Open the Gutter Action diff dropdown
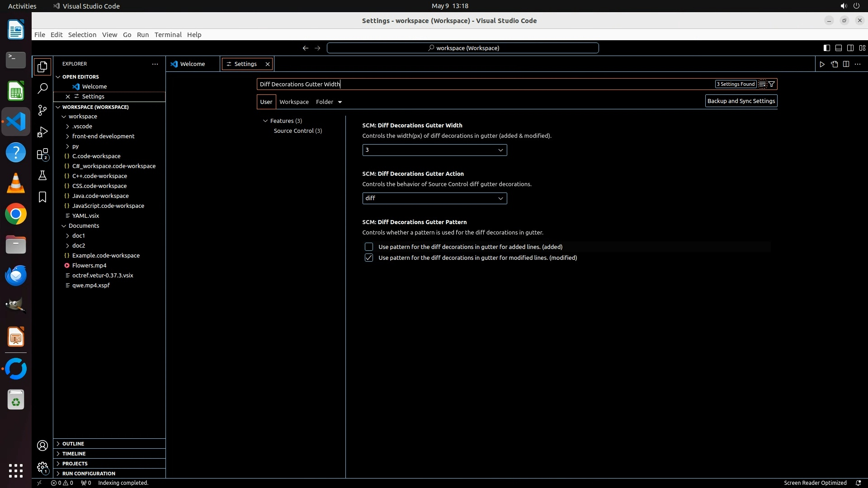The width and height of the screenshot is (868, 488). pyautogui.click(x=434, y=198)
